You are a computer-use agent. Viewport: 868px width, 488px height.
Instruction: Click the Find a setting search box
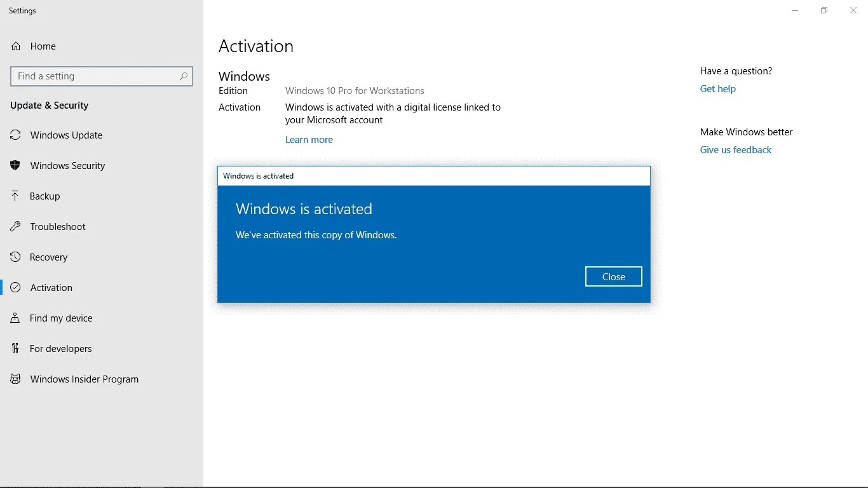tap(102, 76)
